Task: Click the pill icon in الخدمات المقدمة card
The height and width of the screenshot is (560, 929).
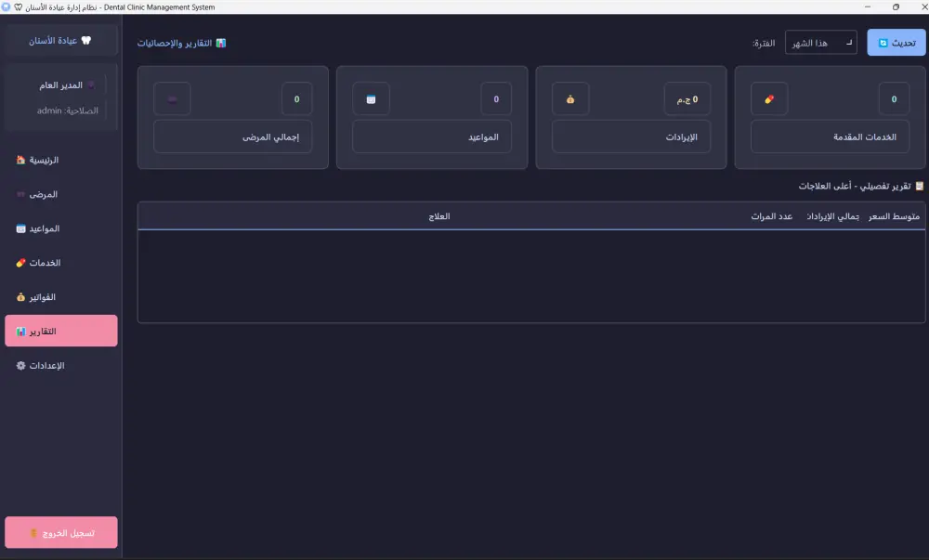Action: pos(769,98)
